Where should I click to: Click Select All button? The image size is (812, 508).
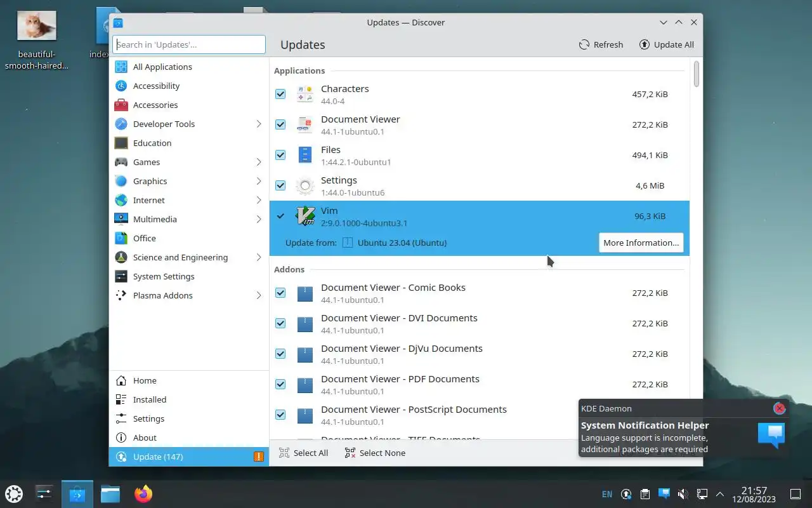[303, 453]
